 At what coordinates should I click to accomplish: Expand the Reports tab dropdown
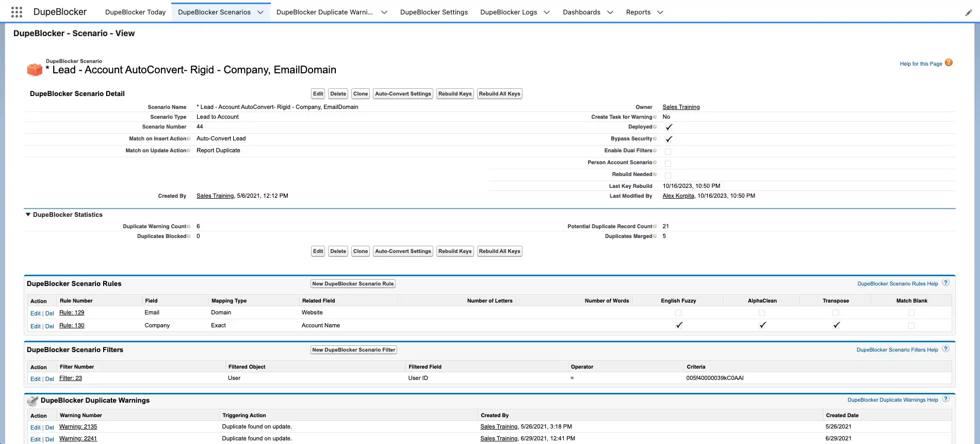660,12
